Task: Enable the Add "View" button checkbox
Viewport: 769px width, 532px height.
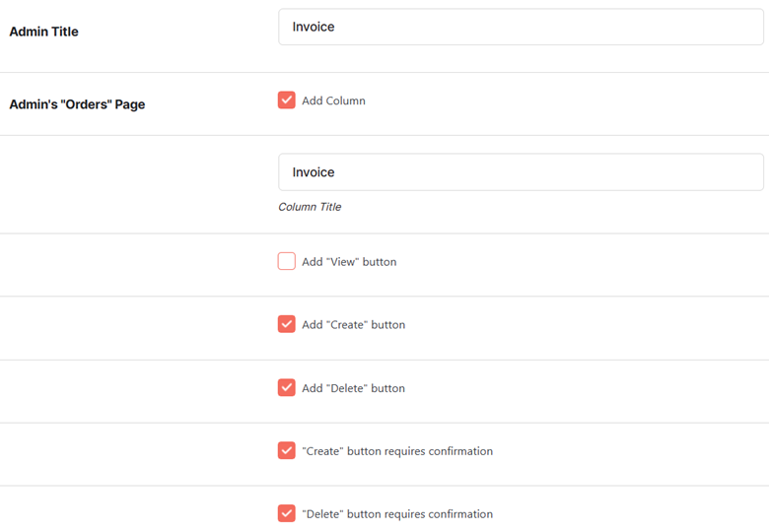Action: [x=287, y=261]
